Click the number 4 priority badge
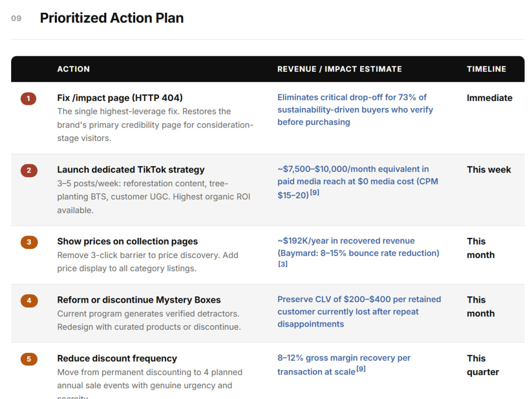The image size is (532, 399). click(x=29, y=300)
